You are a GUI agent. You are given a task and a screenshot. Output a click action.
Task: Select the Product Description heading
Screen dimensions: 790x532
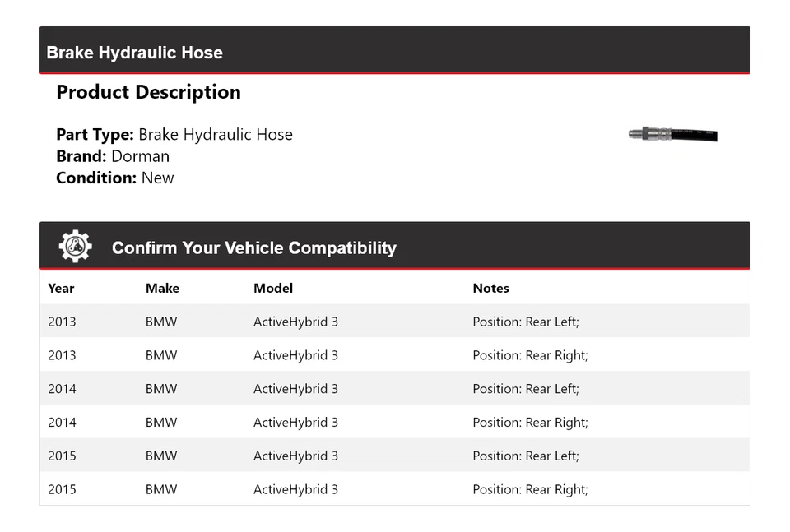(x=148, y=92)
